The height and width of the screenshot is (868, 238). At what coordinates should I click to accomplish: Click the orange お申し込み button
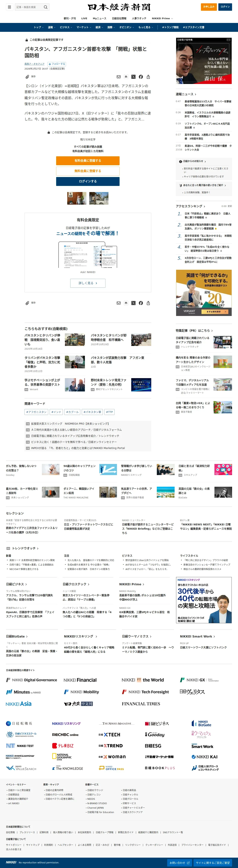[209, 7]
